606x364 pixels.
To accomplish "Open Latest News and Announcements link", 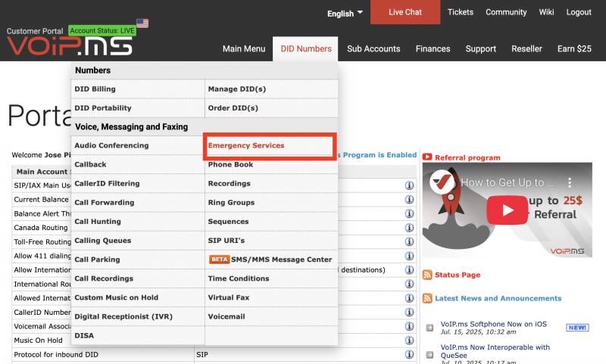I will coord(498,298).
